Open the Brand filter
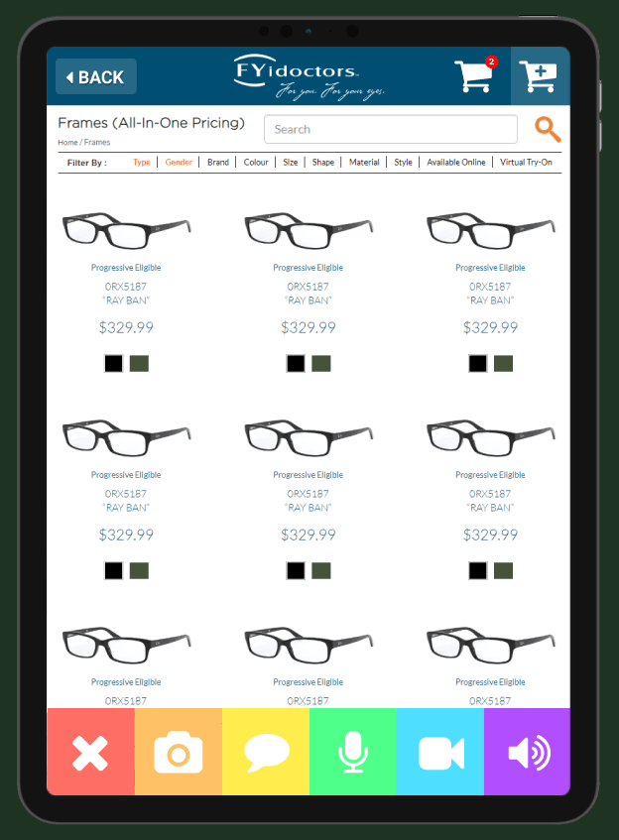619x840 pixels. point(218,163)
